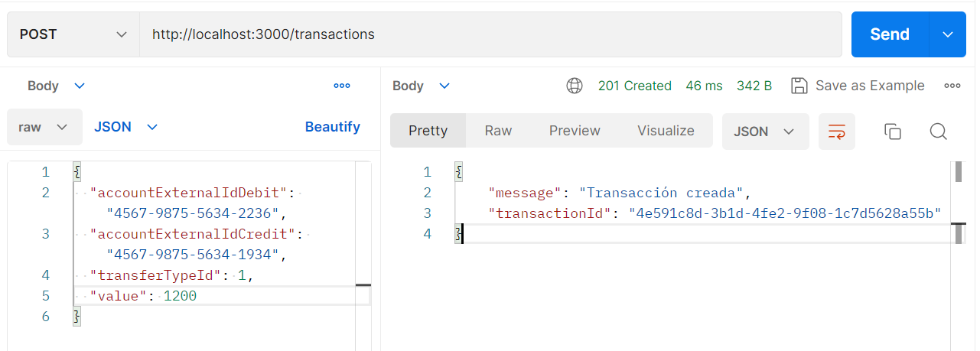Open request more options ellipsis
Viewport: 980px width, 351px height.
click(342, 86)
